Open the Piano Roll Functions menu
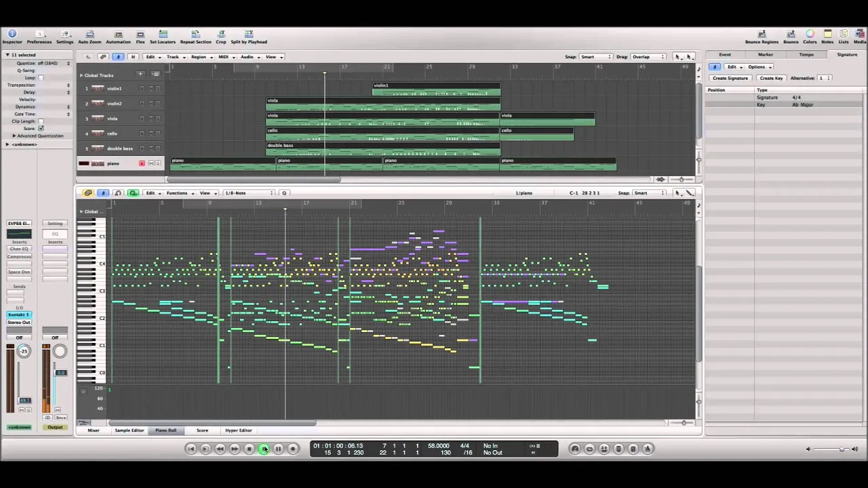Screen dimensions: 868x488 click(x=179, y=193)
